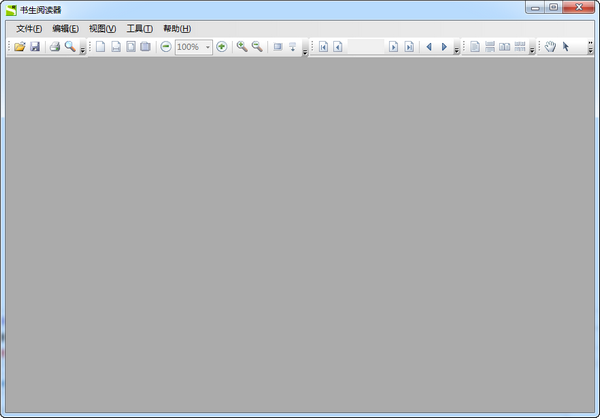Image resolution: width=600 pixels, height=418 pixels.
Task: Click the blue back navigation arrow
Action: pos(429,47)
